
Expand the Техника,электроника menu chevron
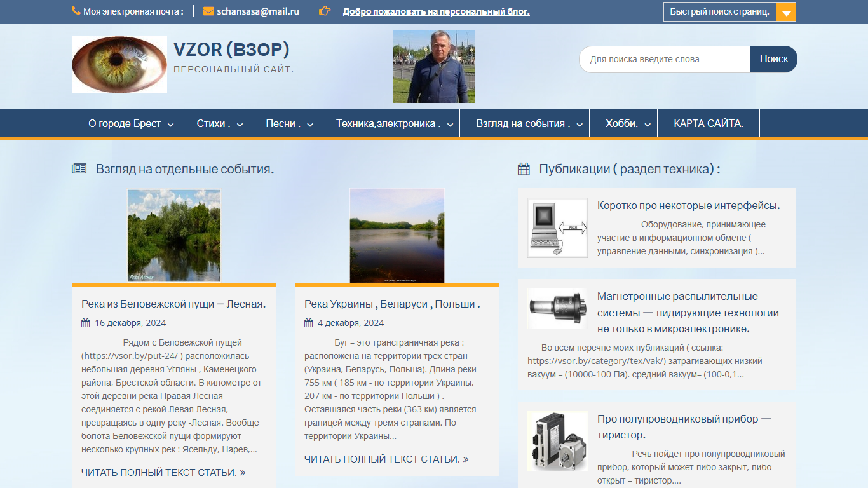coord(450,125)
